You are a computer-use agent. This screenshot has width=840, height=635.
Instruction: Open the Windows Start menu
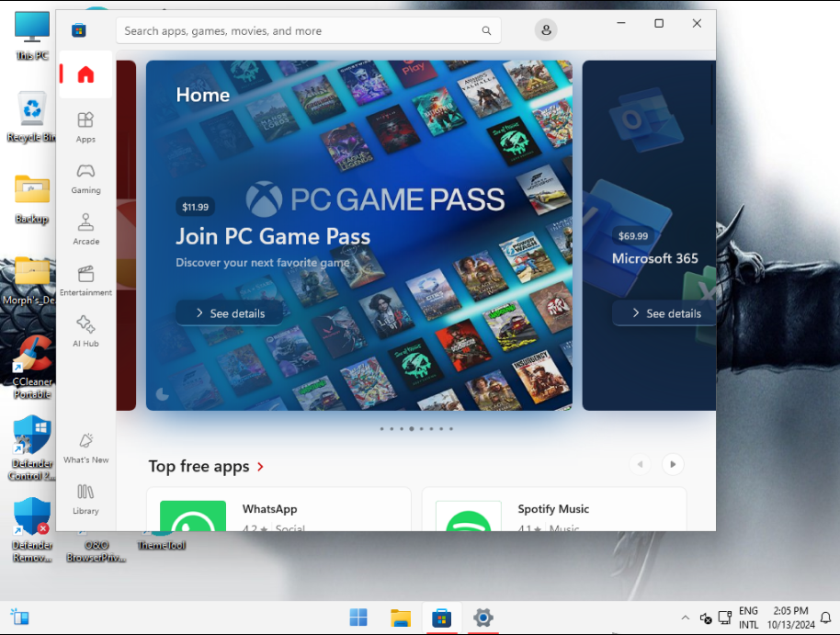coord(358,618)
